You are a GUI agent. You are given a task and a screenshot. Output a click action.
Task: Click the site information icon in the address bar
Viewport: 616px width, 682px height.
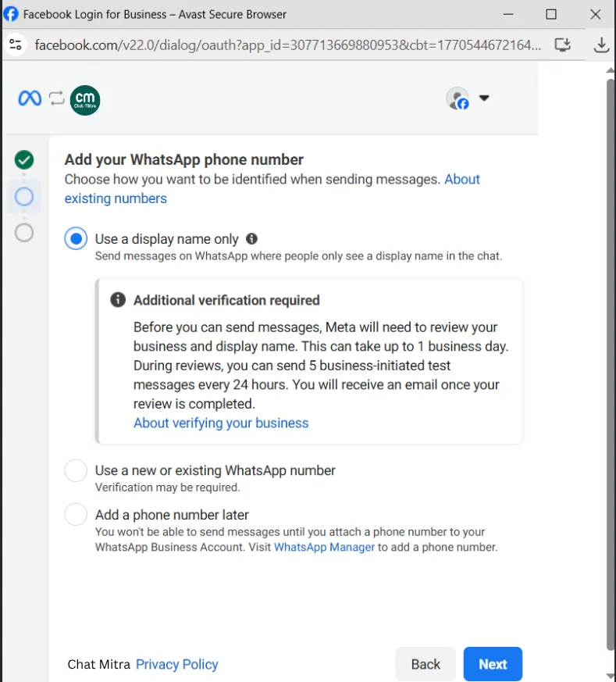click(x=16, y=45)
